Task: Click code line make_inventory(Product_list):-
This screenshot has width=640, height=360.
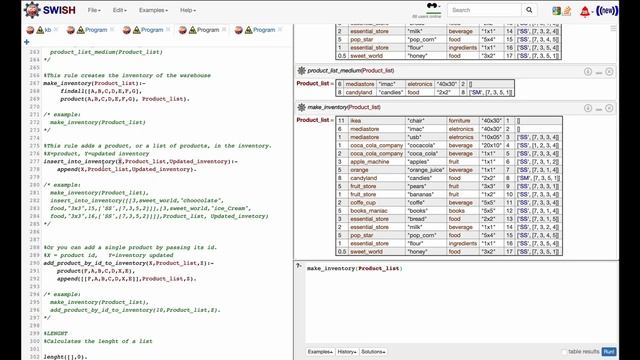Action: pos(95,83)
